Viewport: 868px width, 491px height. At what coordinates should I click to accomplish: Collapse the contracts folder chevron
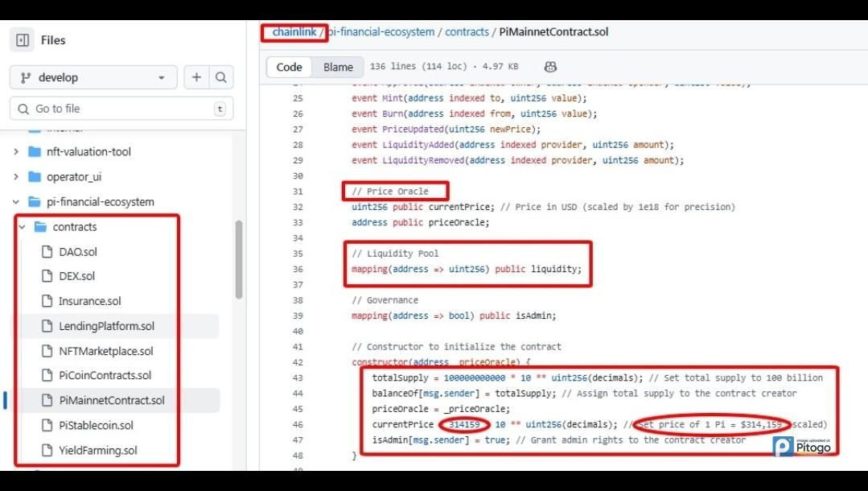pyautogui.click(x=23, y=227)
